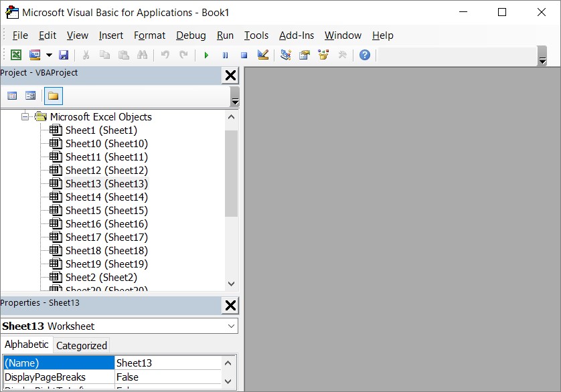The height and width of the screenshot is (392, 561).
Task: Select Sheet14 (Sheet14) in project tree
Action: 106,197
